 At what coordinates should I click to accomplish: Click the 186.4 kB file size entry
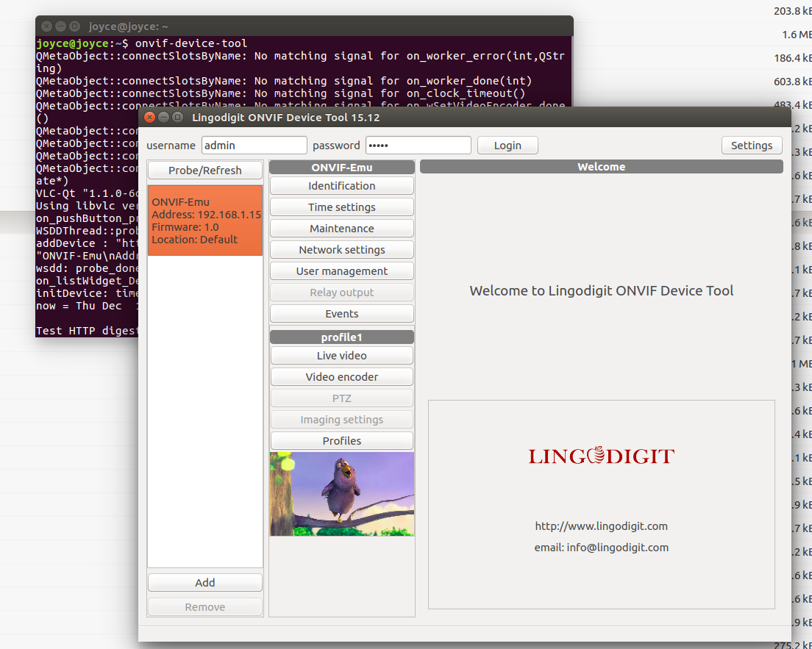pos(792,58)
